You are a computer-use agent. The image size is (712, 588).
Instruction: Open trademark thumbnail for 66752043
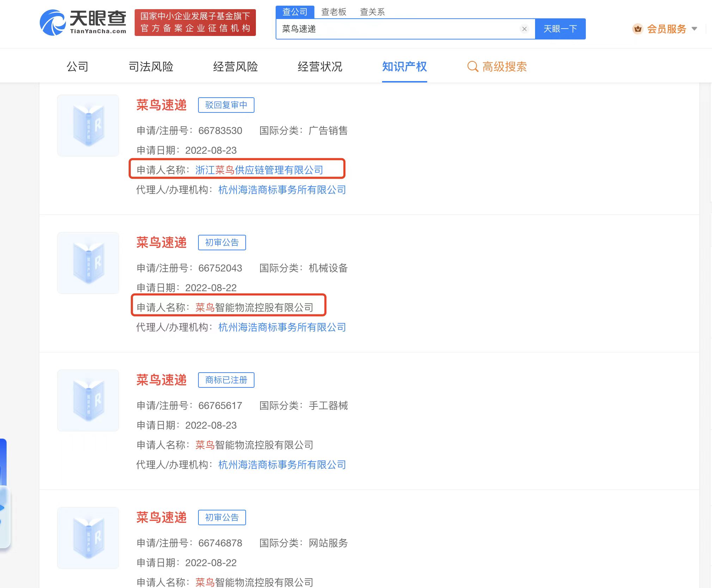88,263
